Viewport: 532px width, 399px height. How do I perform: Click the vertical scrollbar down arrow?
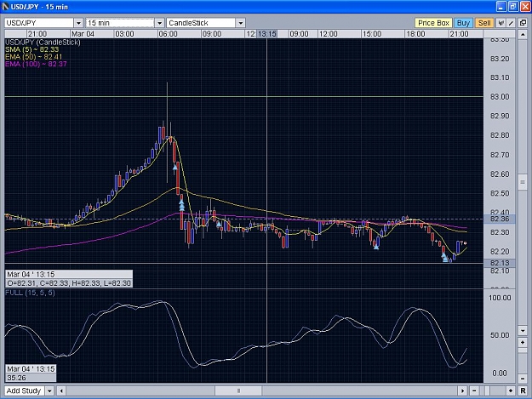(x=523, y=330)
